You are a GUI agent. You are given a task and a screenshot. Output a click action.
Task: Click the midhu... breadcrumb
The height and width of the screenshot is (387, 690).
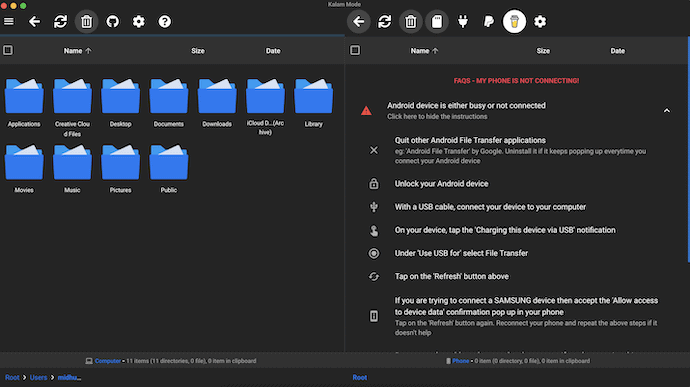pos(70,377)
